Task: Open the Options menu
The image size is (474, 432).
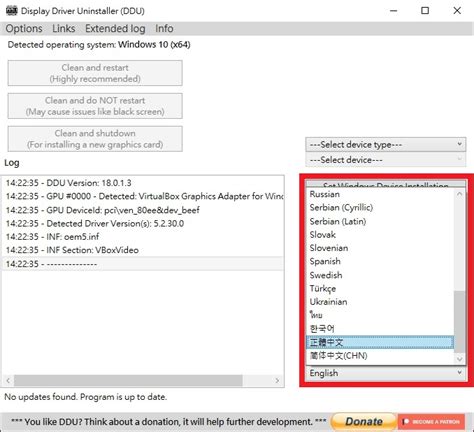Action: click(x=24, y=29)
